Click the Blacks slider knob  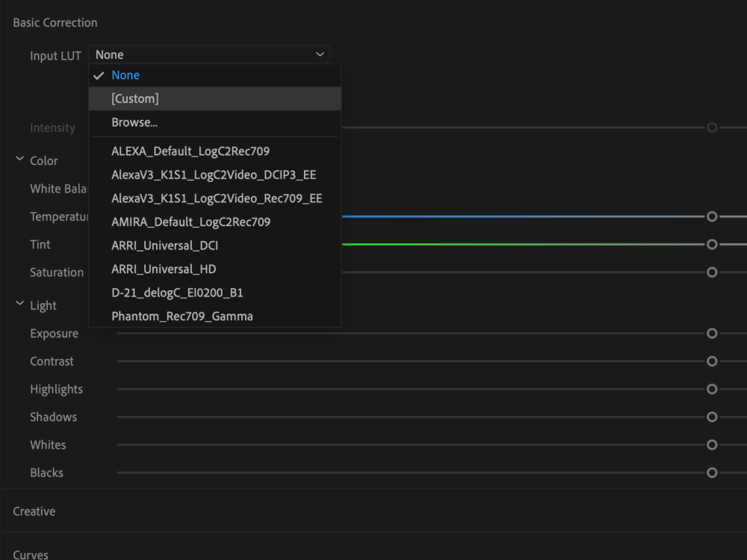point(711,472)
